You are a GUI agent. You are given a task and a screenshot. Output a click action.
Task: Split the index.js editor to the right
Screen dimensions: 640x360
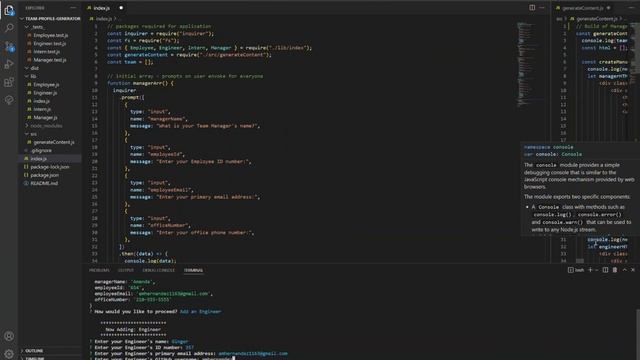pos(532,8)
